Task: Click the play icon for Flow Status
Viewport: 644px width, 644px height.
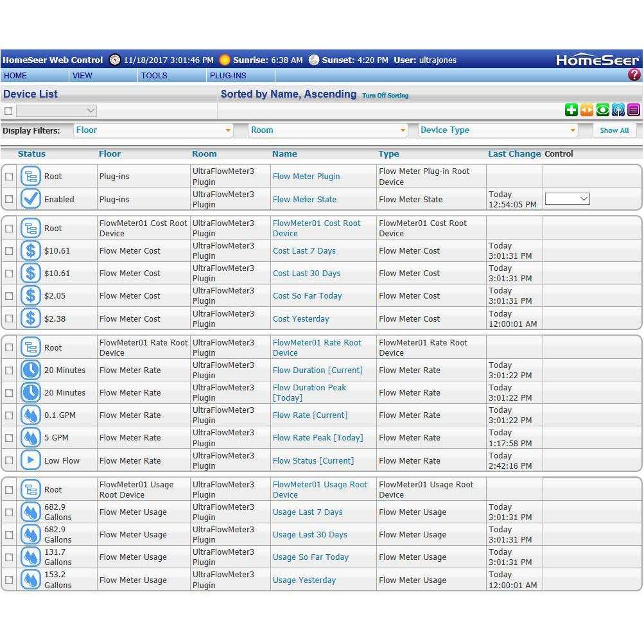Action: pyautogui.click(x=30, y=460)
